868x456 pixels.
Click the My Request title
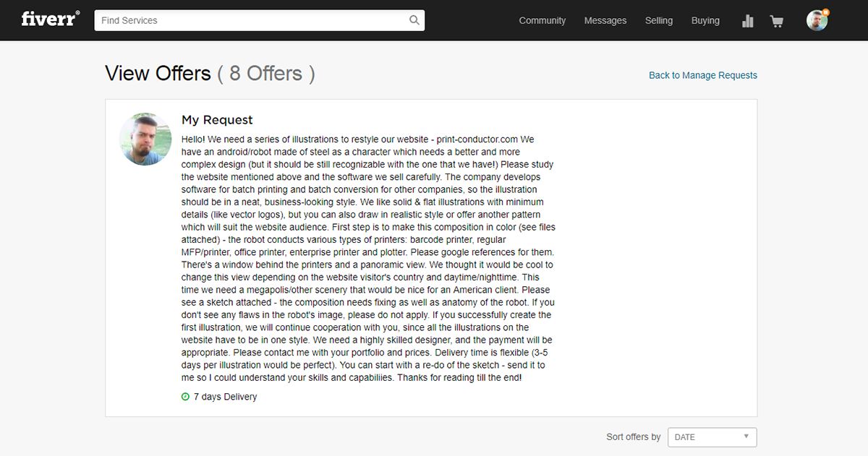(217, 120)
